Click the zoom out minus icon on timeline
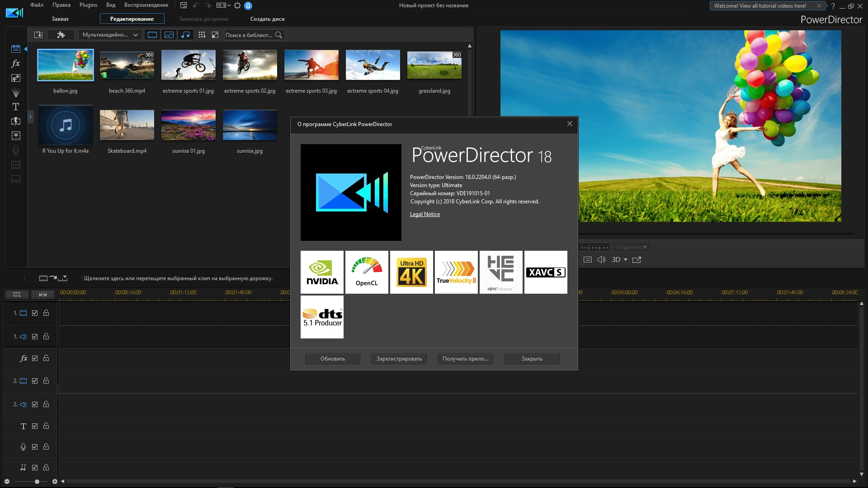The height and width of the screenshot is (488, 868). point(7,482)
